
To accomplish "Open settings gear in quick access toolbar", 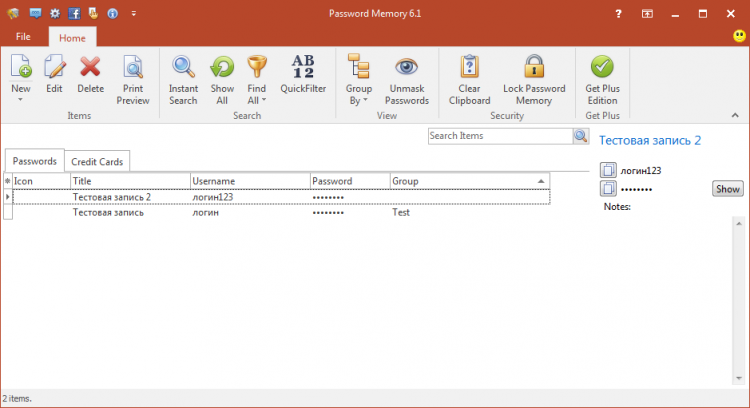I will tap(55, 13).
